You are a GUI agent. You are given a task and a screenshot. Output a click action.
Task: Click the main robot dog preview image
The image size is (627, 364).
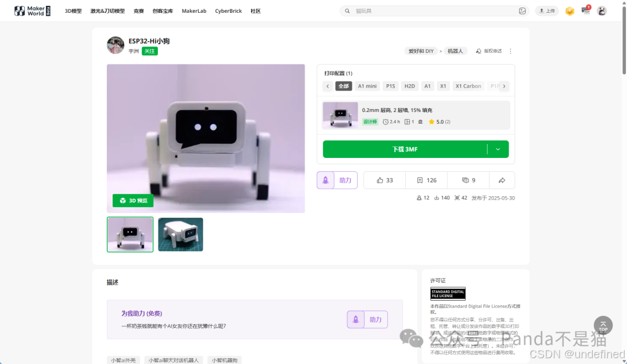(206, 138)
